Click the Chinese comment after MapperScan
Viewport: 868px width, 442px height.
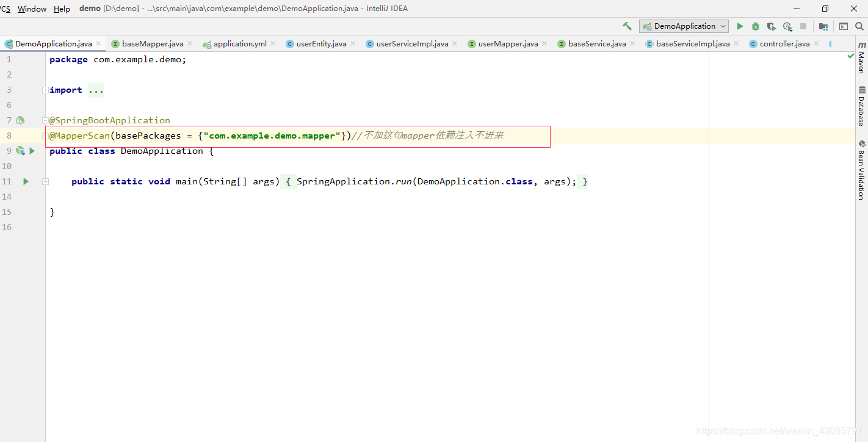click(428, 136)
